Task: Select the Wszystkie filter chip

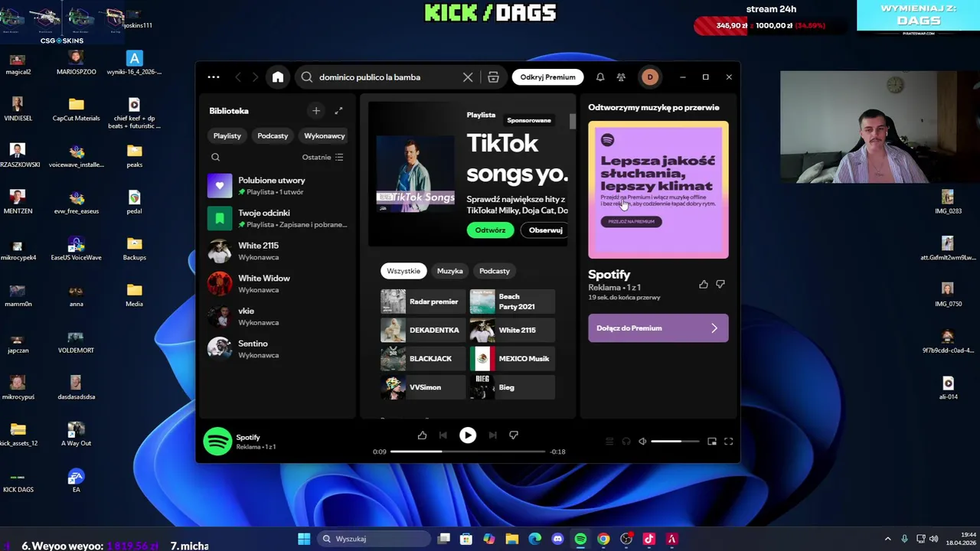Action: point(403,271)
